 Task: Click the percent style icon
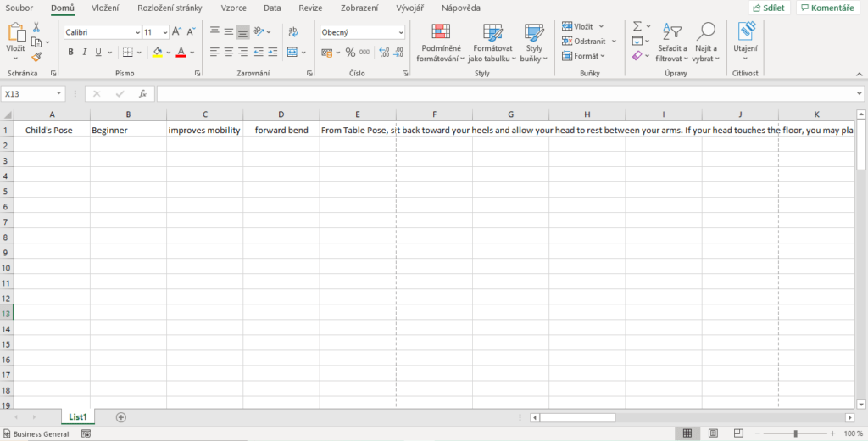pyautogui.click(x=349, y=52)
